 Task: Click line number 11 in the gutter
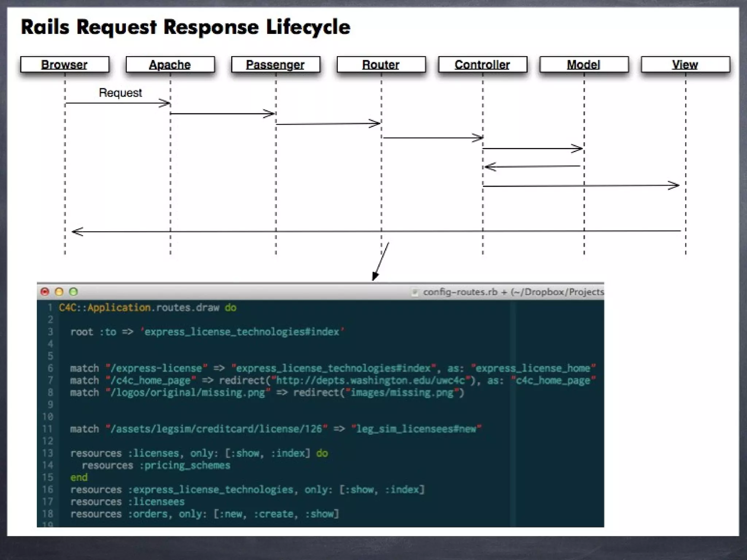point(48,429)
